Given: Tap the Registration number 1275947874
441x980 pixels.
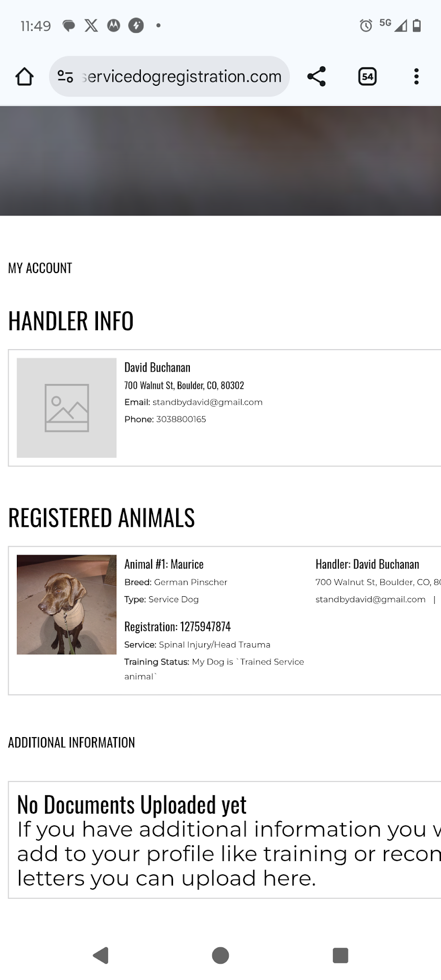Looking at the screenshot, I should 205,626.
